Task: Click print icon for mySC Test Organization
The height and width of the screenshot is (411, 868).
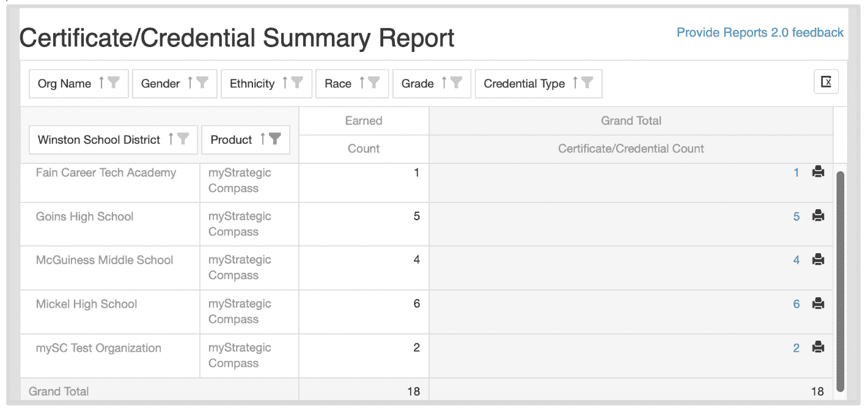Action: (818, 347)
